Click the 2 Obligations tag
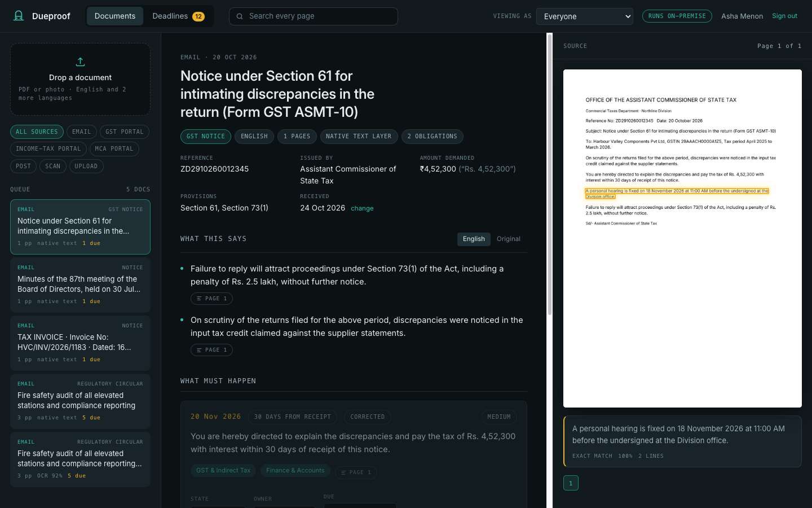Image resolution: width=812 pixels, height=508 pixels. click(433, 137)
